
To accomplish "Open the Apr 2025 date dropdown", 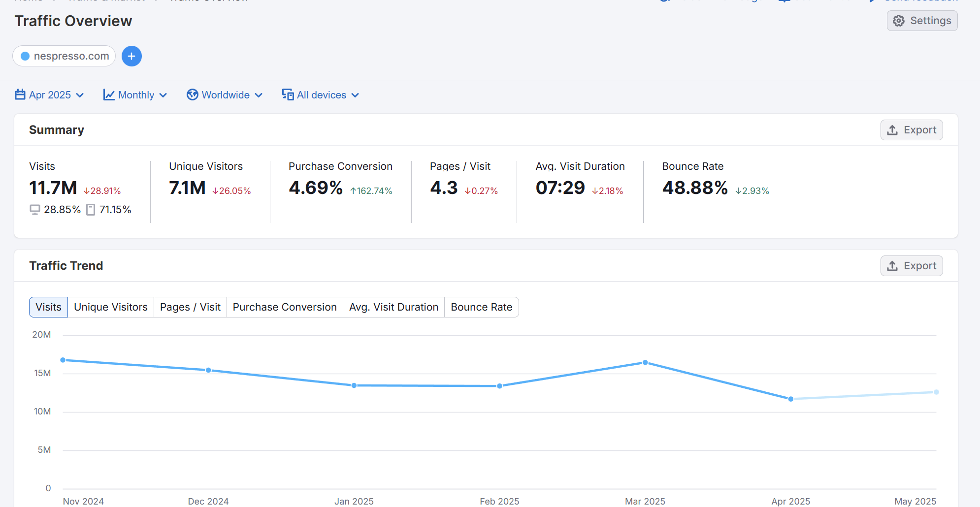I will tap(50, 95).
